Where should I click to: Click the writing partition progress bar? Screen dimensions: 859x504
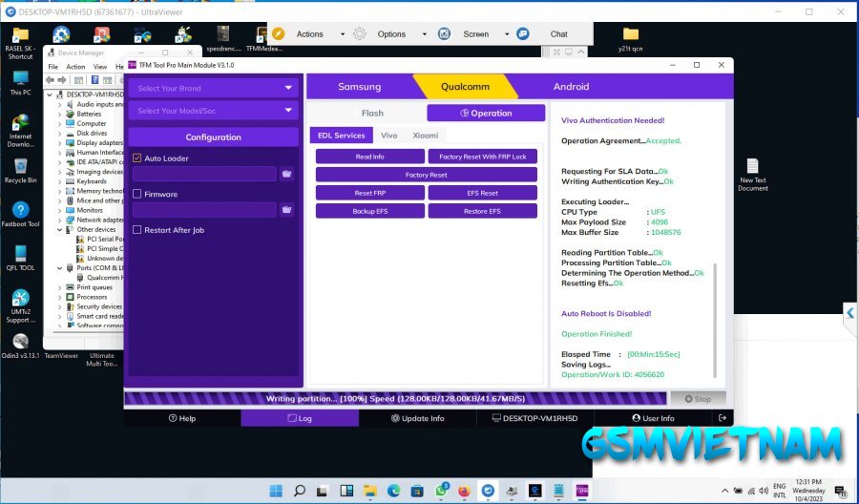tap(395, 398)
